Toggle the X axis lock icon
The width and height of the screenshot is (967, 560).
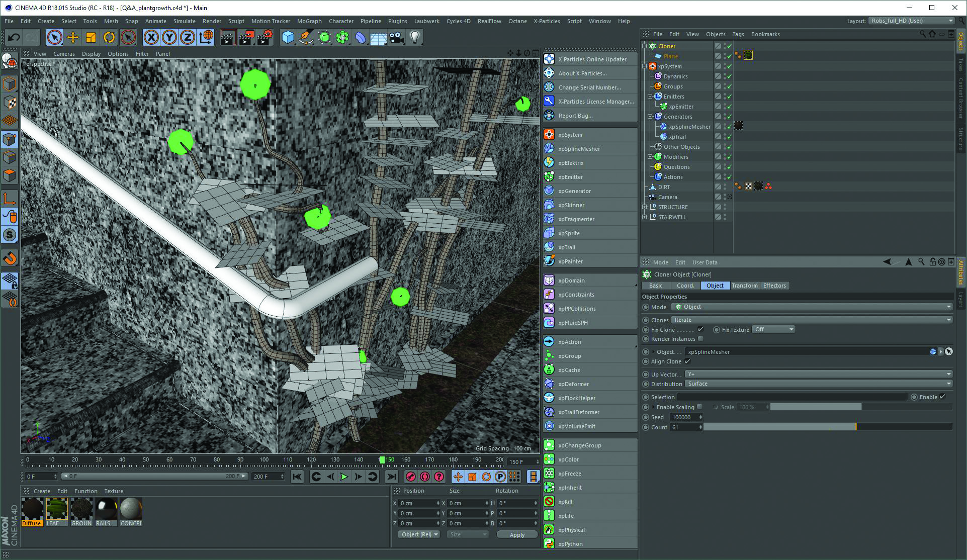(x=151, y=37)
